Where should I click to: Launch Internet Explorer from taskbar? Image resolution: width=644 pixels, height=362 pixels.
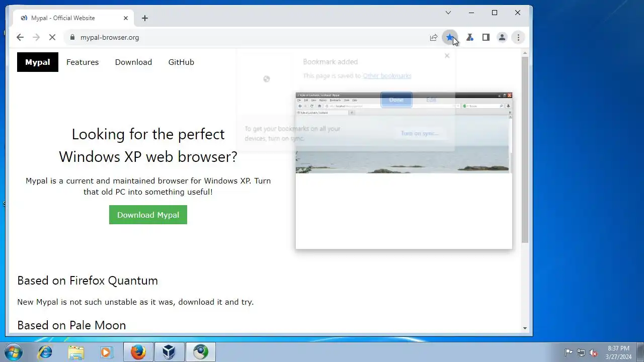click(x=45, y=352)
